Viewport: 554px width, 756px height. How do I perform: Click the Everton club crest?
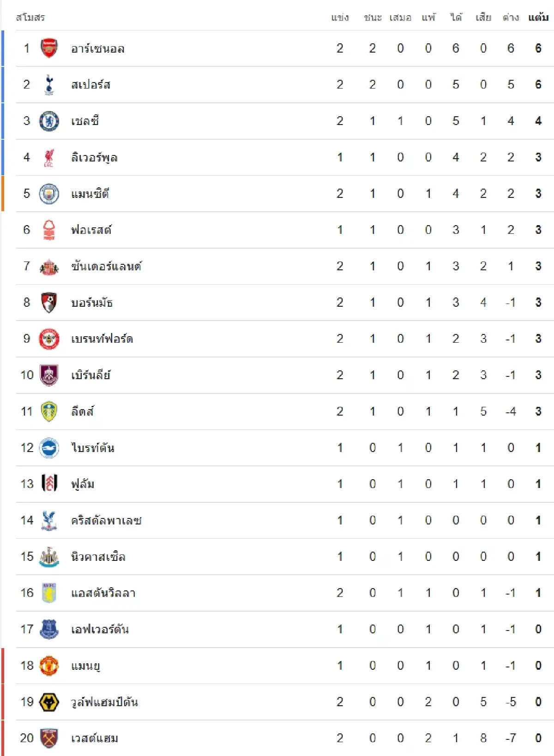(49, 629)
